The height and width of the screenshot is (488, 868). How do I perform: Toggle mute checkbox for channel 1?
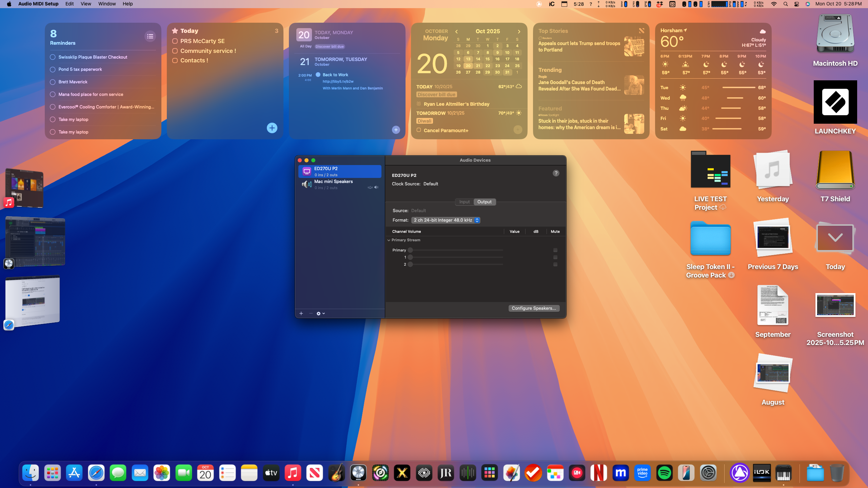point(555,257)
